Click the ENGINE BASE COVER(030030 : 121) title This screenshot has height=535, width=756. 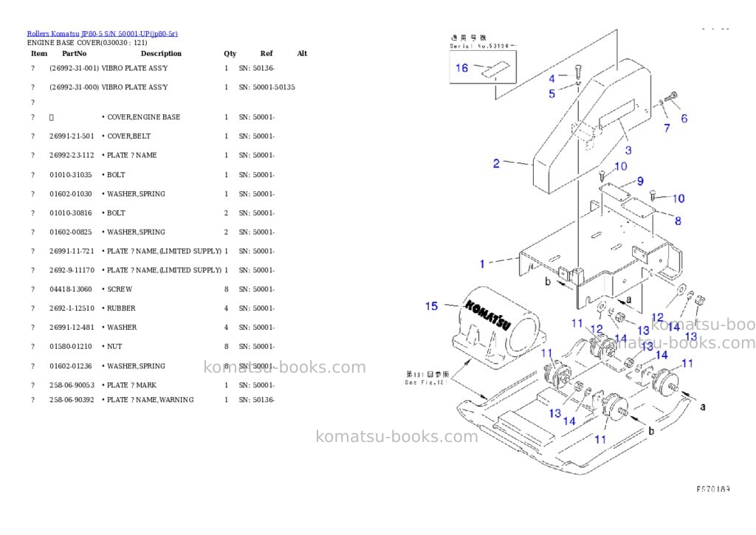87,42
